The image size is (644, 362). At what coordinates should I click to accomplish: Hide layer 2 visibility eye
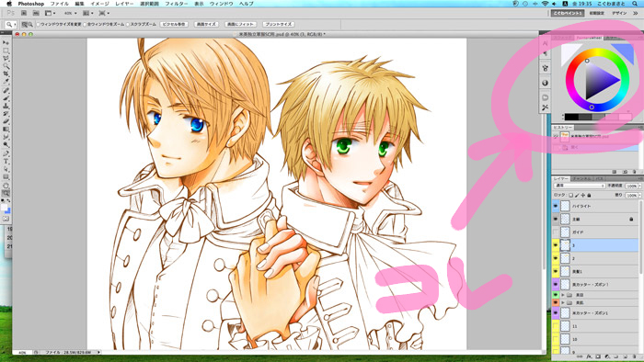(556, 259)
